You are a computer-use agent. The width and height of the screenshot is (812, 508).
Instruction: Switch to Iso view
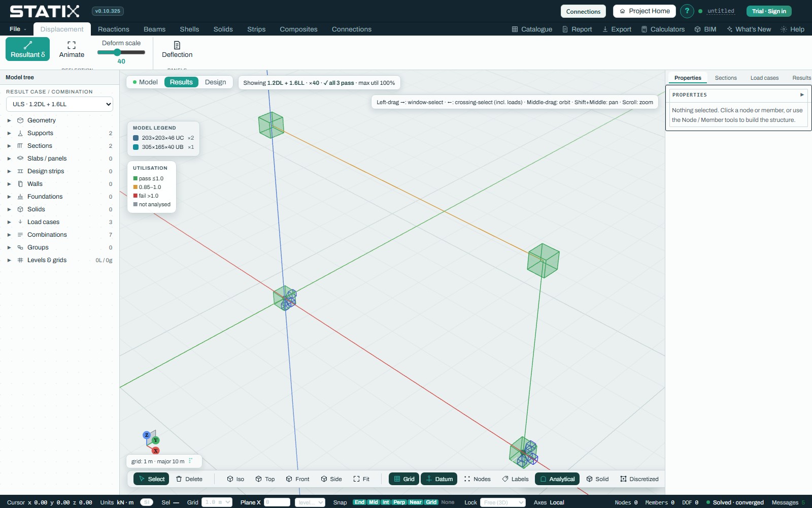click(235, 479)
